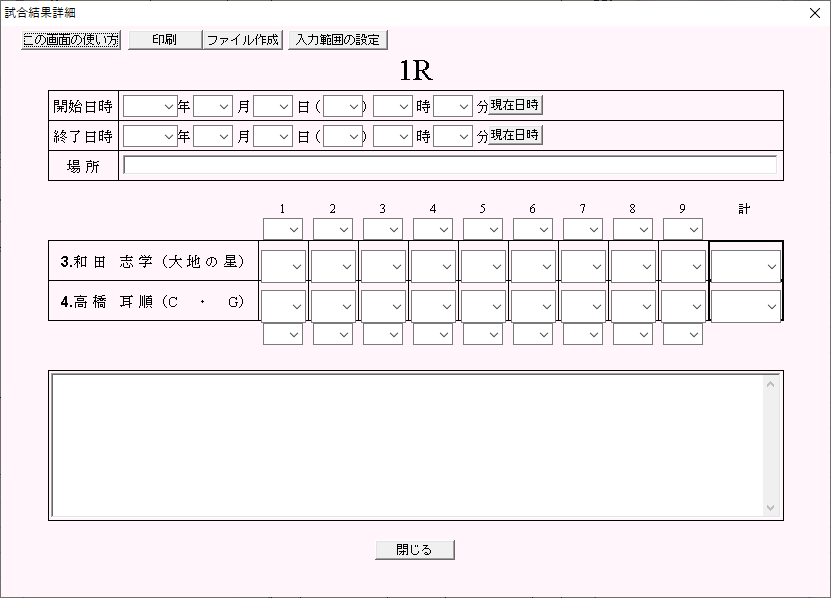Open 和田 志学 inning 4 score dropdown
Image resolution: width=831 pixels, height=598 pixels.
pyautogui.click(x=434, y=266)
